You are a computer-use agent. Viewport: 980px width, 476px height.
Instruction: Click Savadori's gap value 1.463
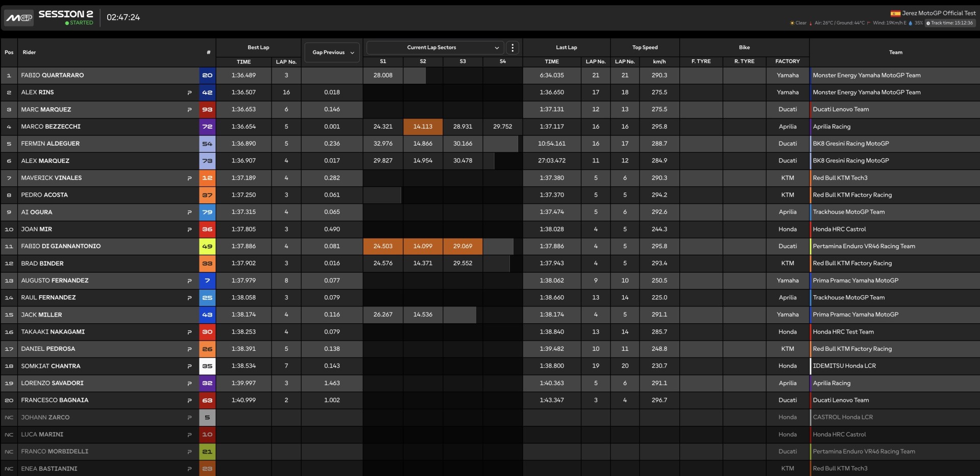[332, 383]
